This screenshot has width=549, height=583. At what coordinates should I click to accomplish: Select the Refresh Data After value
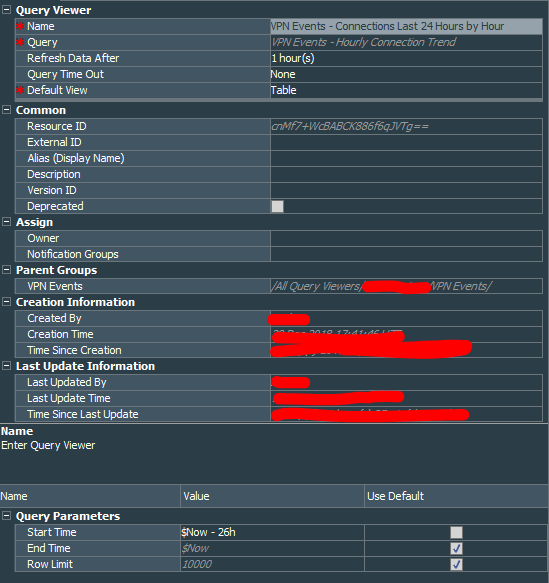(406, 58)
